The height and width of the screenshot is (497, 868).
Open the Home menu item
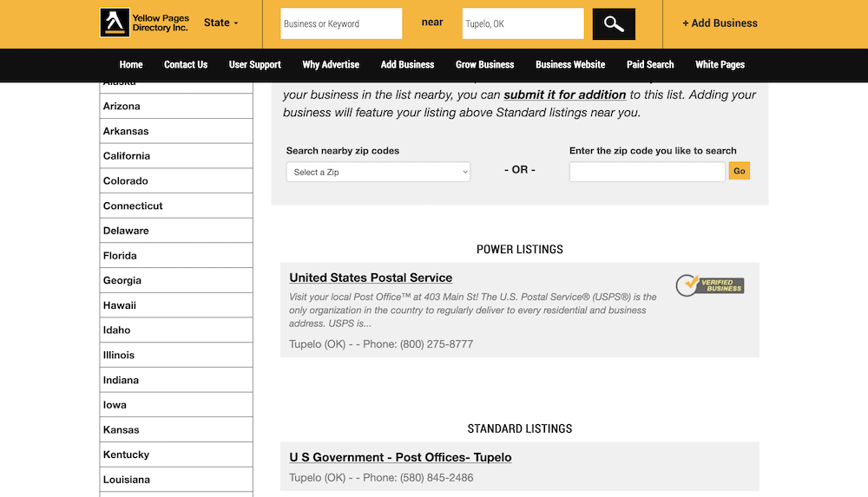click(x=131, y=64)
